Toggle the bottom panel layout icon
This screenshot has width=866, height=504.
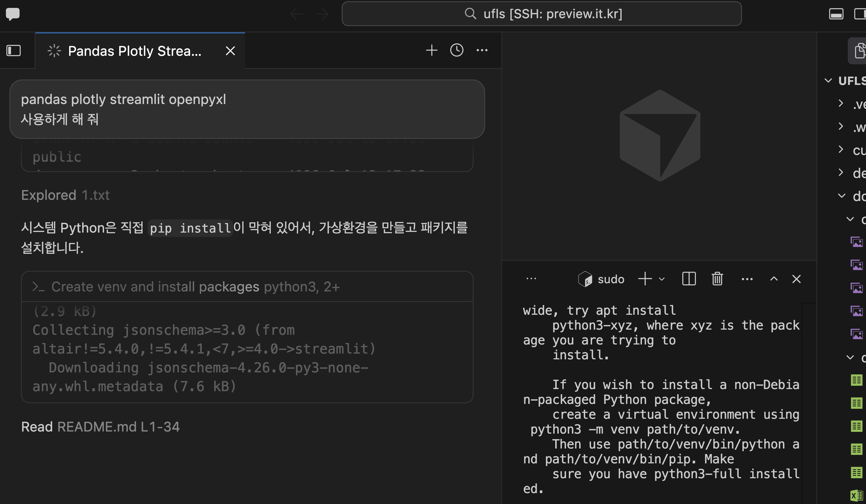click(836, 14)
